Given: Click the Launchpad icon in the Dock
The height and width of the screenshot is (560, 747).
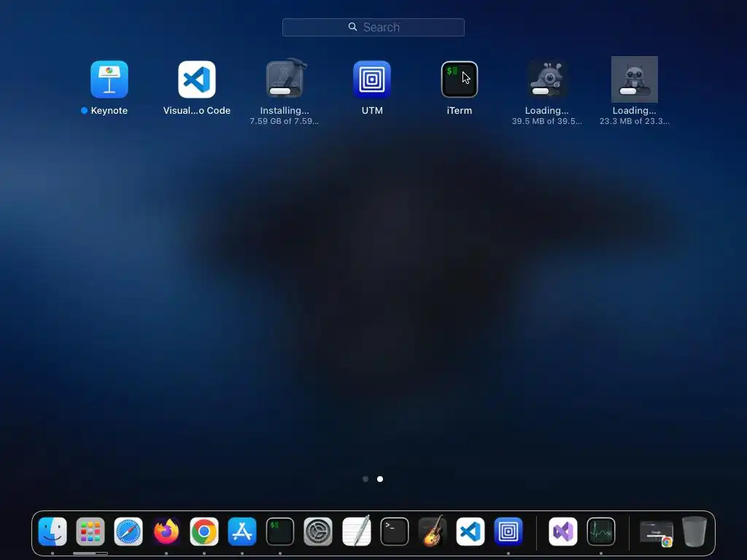Looking at the screenshot, I should coord(90,532).
